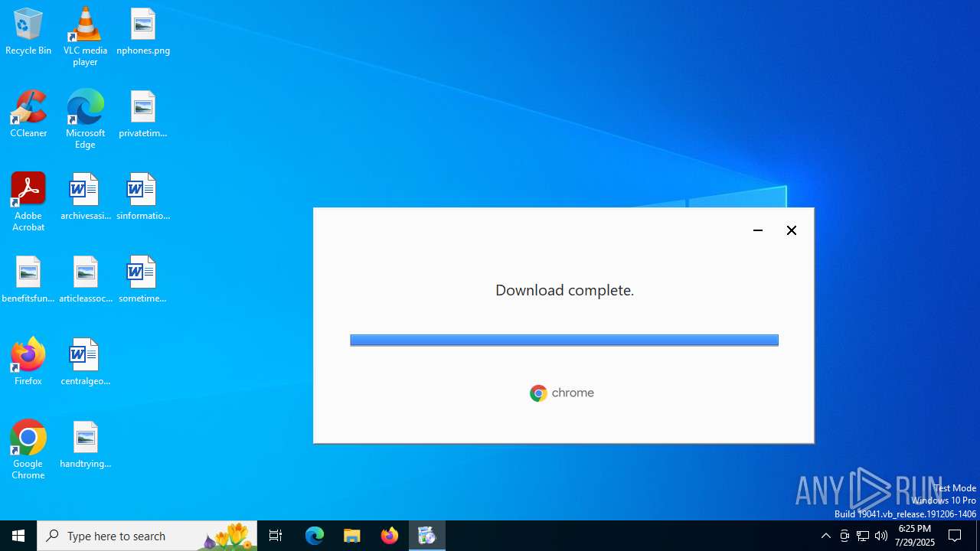The image size is (980, 551).
Task: Open the Recycle Bin desktop icon
Action: (28, 31)
